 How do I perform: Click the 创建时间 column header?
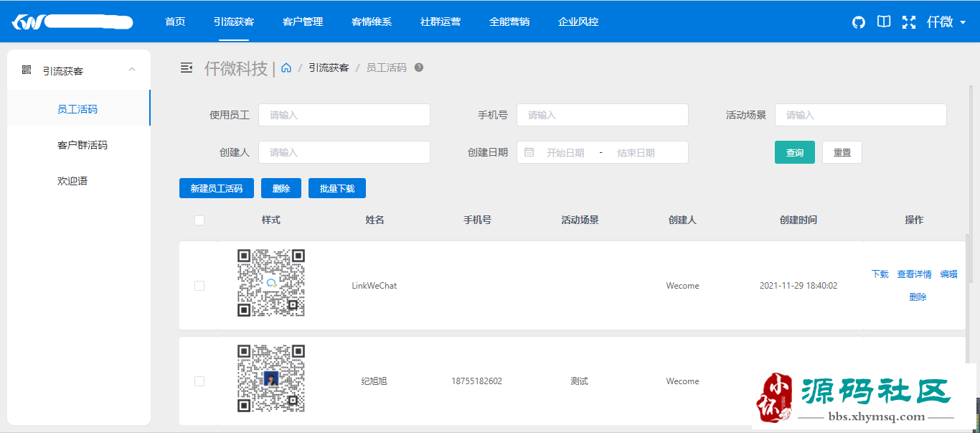tap(798, 220)
